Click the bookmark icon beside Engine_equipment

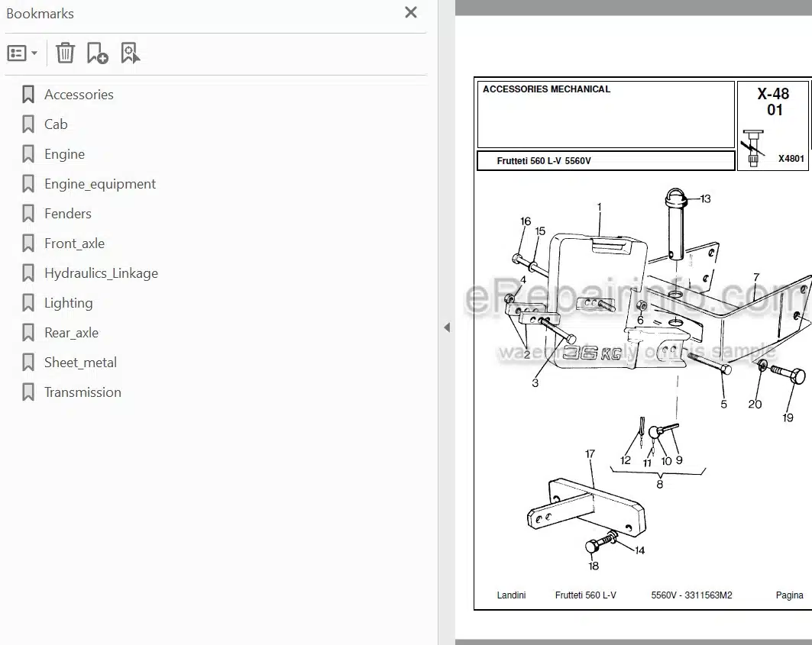click(x=28, y=184)
